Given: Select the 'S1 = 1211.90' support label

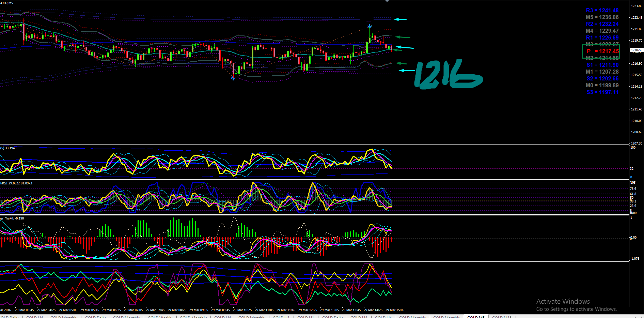Looking at the screenshot, I should 602,65.
